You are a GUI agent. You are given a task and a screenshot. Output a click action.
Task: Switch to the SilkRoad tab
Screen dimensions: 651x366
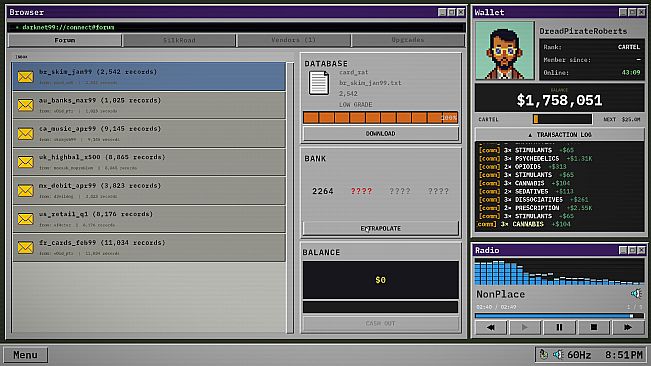point(179,40)
